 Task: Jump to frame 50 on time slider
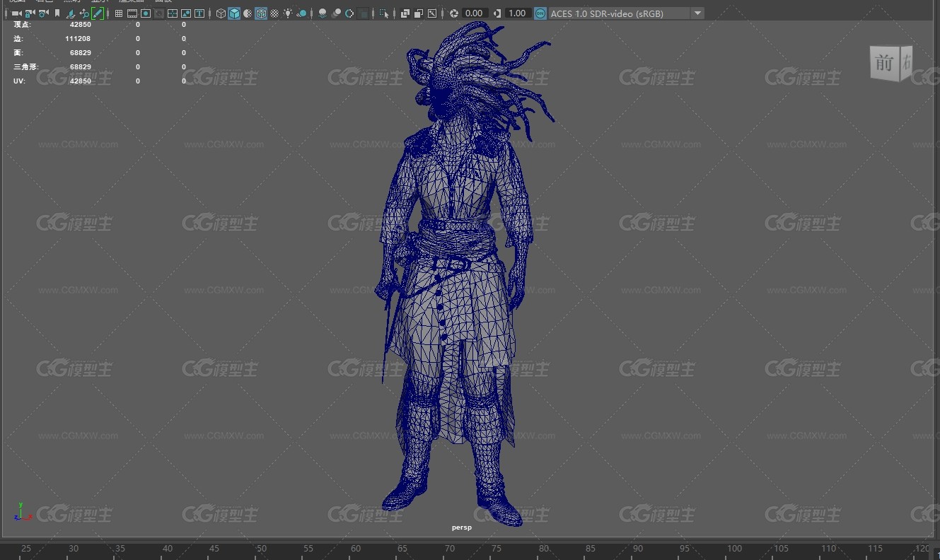tap(262, 549)
